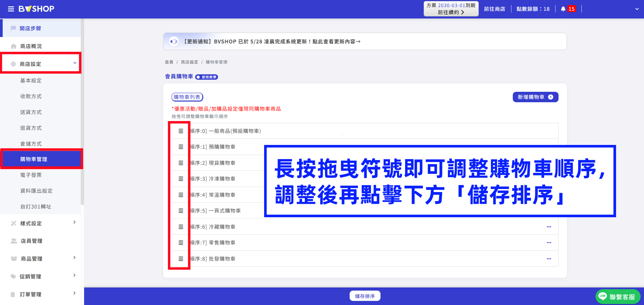Click the 商店概況 home icon
Viewport: 644px width, 305px height.
(13, 46)
